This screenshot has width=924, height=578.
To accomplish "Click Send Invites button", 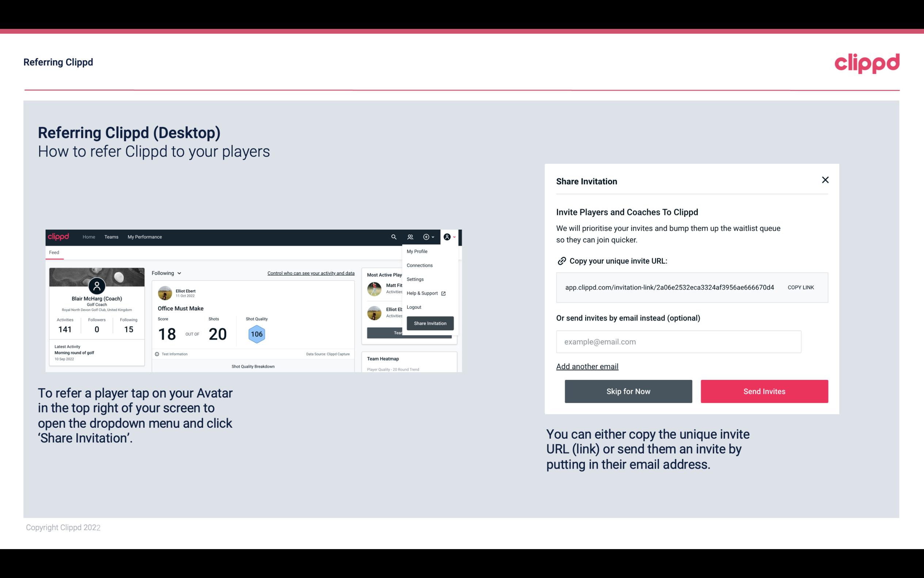I will (x=764, y=391).
